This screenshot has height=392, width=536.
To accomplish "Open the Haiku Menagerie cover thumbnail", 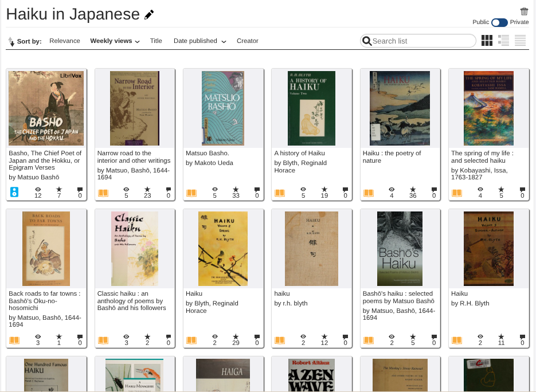I will click(x=135, y=375).
